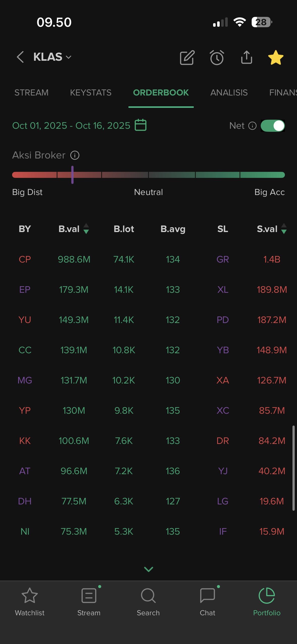Open the Watchlist navigation button
The width and height of the screenshot is (297, 644).
pos(30,601)
